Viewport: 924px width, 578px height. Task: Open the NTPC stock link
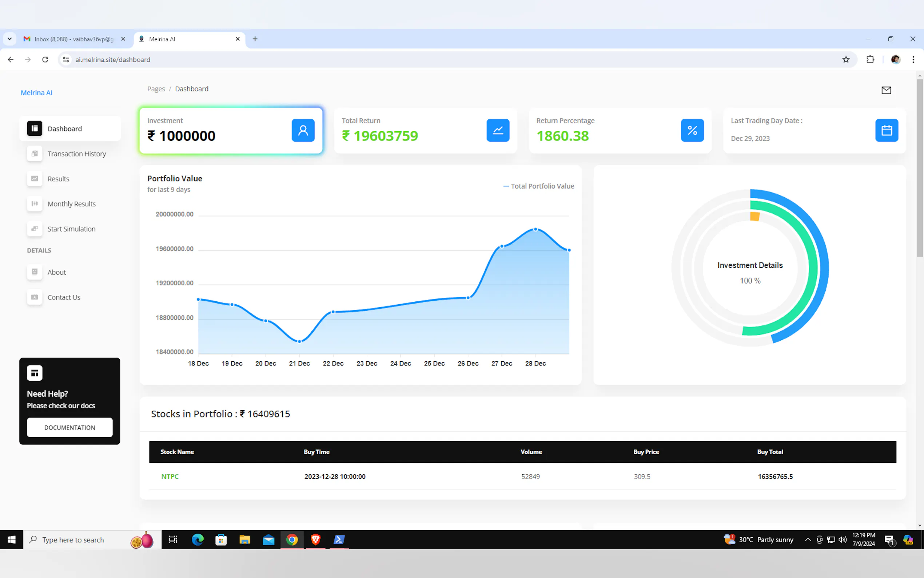[x=170, y=476]
